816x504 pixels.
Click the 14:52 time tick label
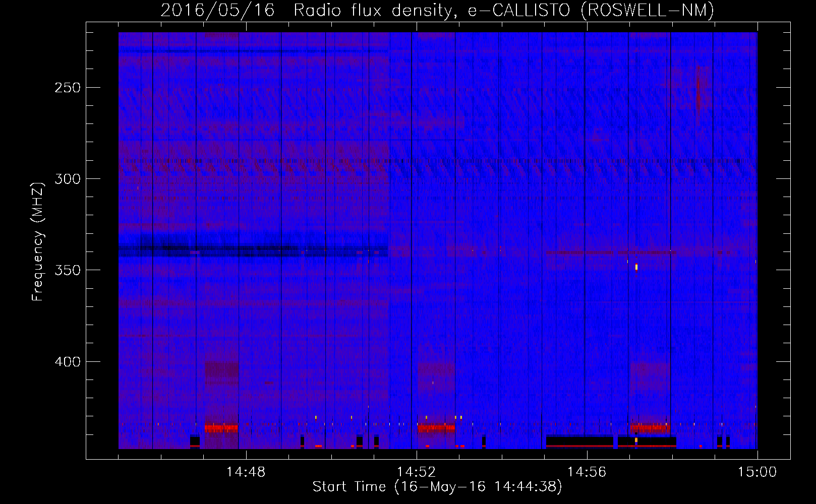coord(416,472)
